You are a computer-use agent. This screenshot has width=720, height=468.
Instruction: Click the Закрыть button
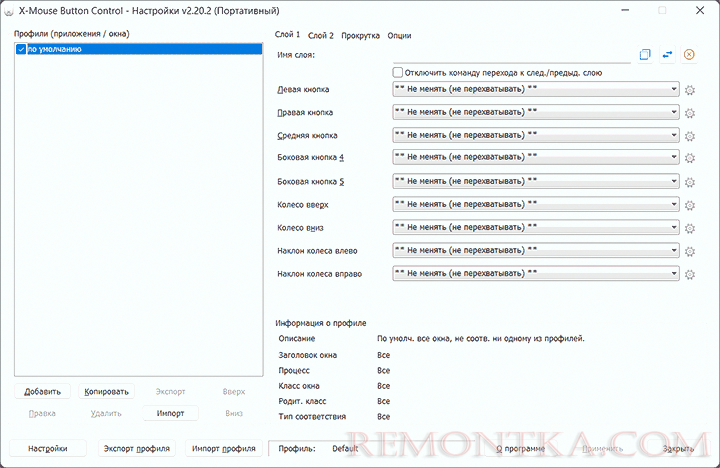coord(678,449)
